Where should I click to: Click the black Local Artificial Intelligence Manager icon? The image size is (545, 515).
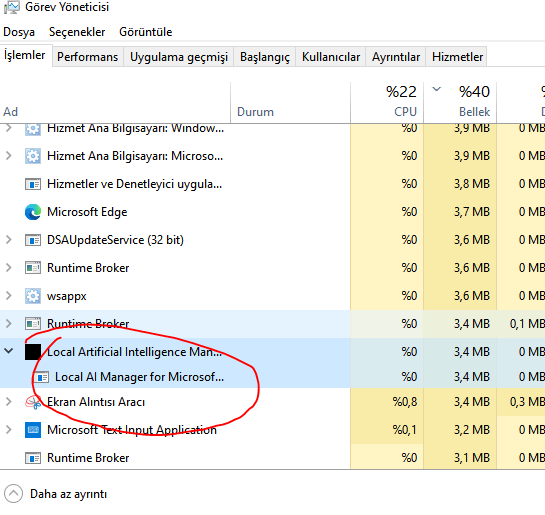(33, 352)
